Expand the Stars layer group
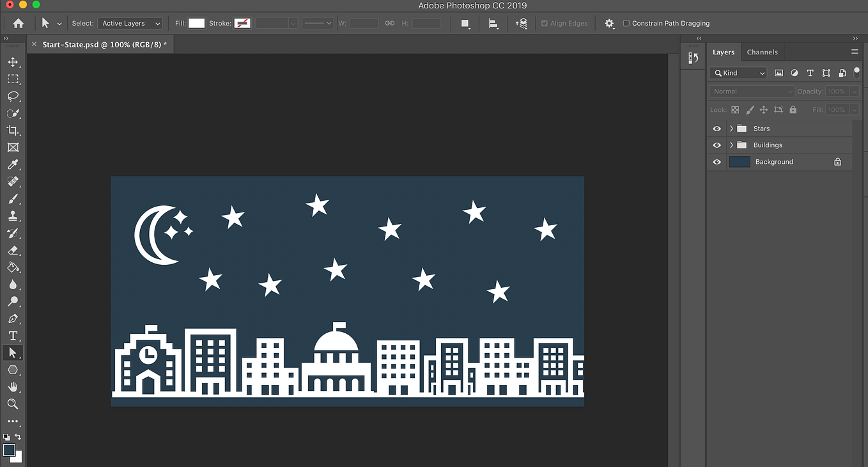Image resolution: width=868 pixels, height=467 pixels. coord(731,129)
